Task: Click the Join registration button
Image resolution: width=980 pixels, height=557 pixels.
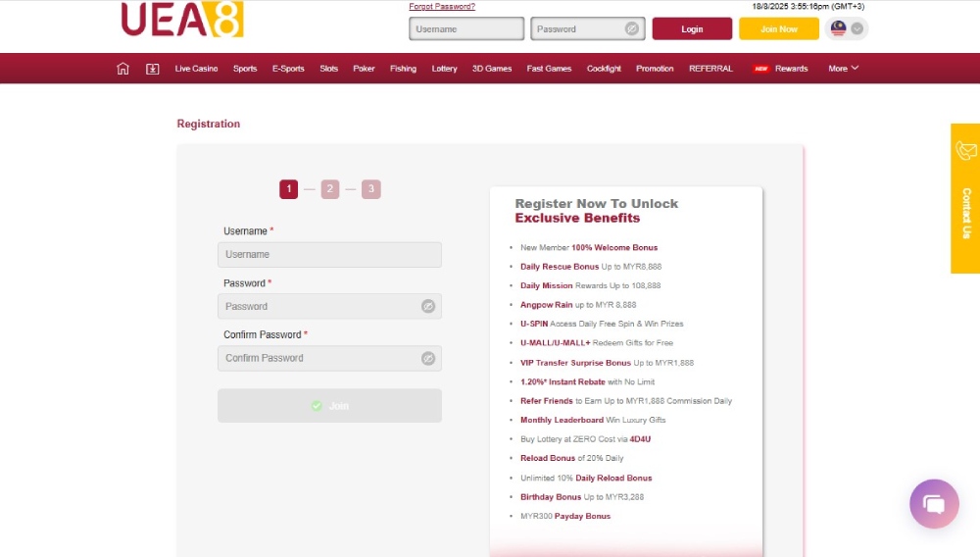Action: (x=329, y=406)
